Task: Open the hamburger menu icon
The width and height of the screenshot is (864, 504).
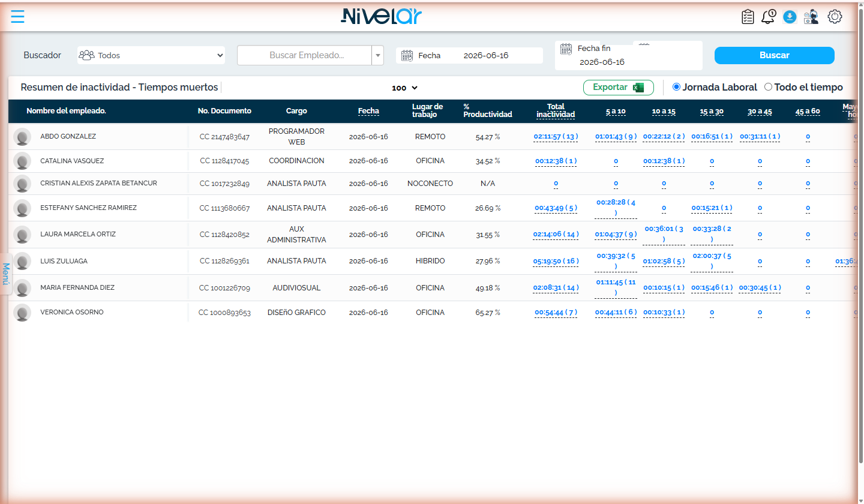Action: pyautogui.click(x=18, y=16)
